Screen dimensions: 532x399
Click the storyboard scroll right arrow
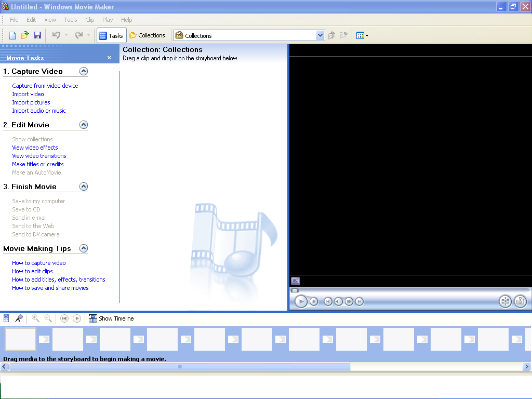pyautogui.click(x=527, y=366)
